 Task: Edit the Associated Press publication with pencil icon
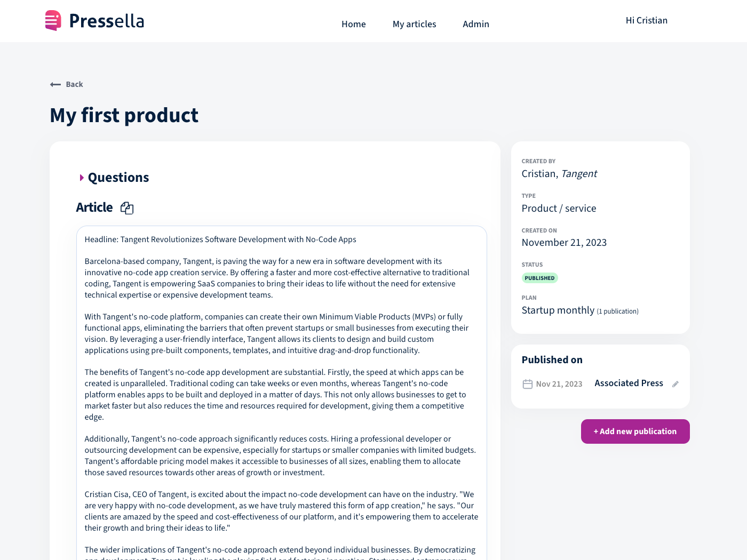pyautogui.click(x=675, y=384)
